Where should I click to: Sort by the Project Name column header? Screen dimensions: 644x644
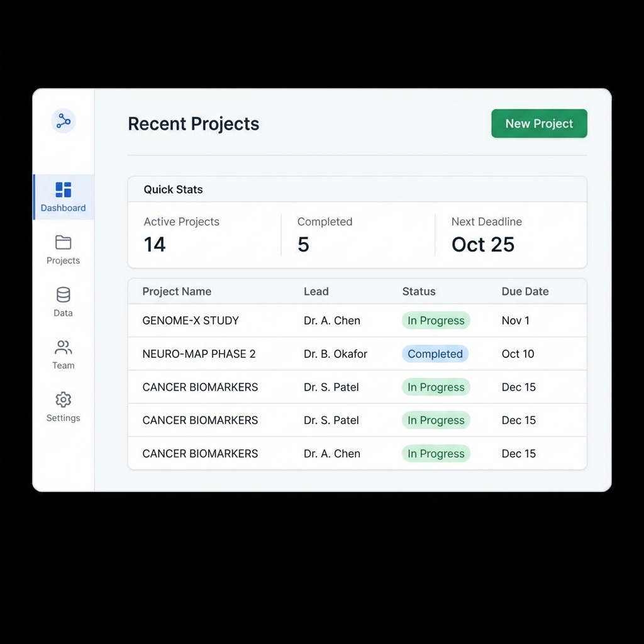[x=177, y=291]
